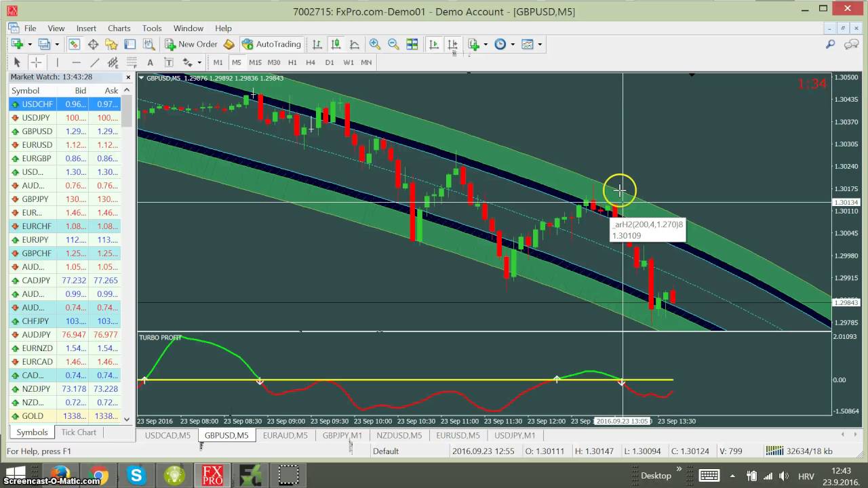Select the equidistant channel tool
Viewport: 868px width, 488px height.
113,62
